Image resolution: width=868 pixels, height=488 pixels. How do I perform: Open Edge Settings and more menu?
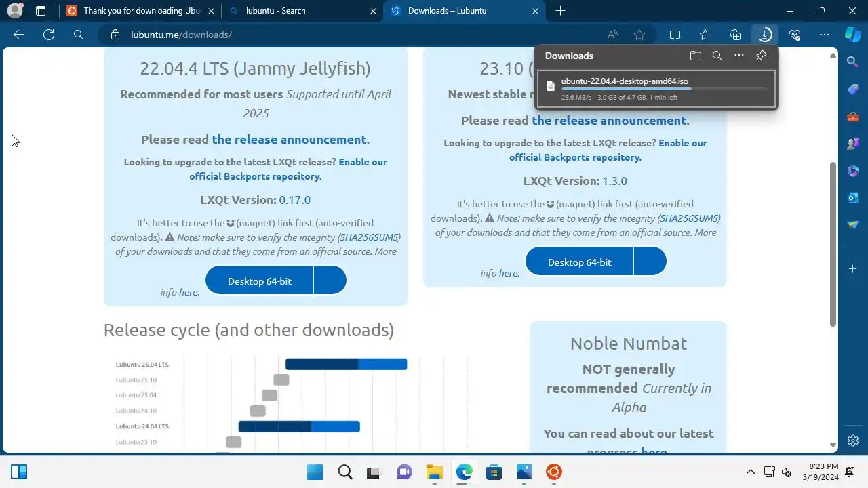tap(825, 35)
